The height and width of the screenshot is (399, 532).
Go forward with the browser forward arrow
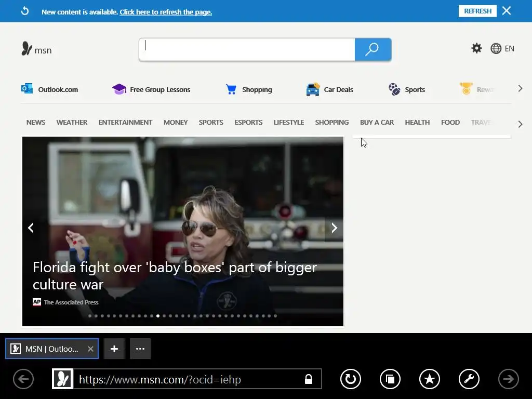pyautogui.click(x=509, y=379)
